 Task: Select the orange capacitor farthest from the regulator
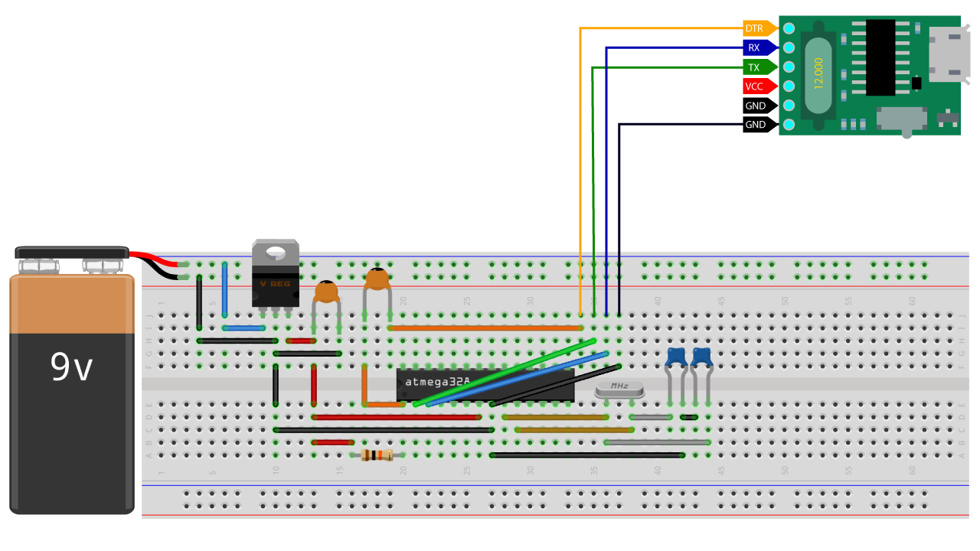coord(377,279)
